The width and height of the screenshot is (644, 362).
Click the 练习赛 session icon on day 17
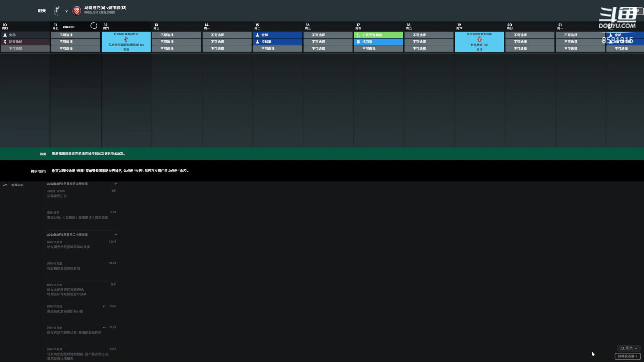[358, 42]
